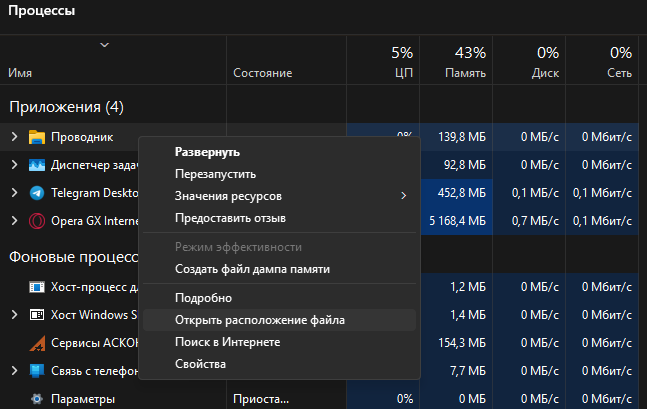Click the Telegram Desktop icon
647x409 pixels.
[x=37, y=193]
